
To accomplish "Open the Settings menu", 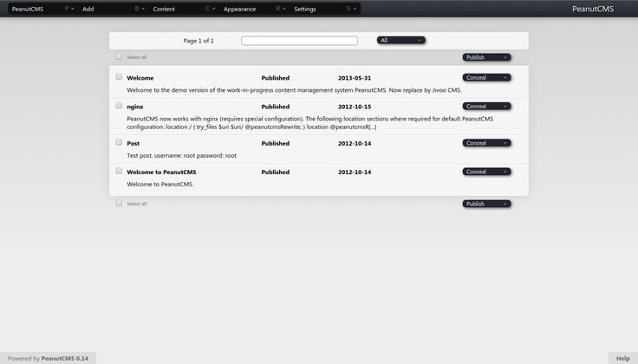I will click(305, 9).
